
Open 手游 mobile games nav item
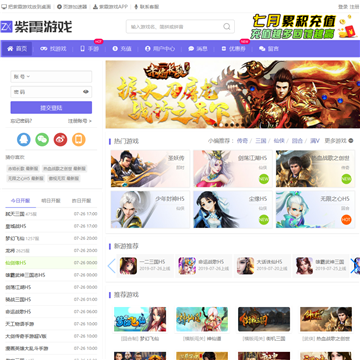click(90, 49)
